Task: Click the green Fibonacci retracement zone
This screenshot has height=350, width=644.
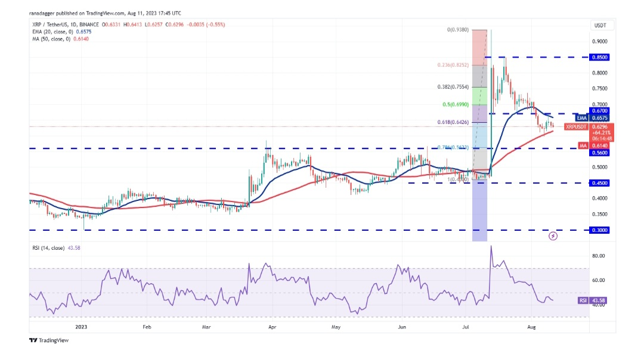Action: [480, 95]
